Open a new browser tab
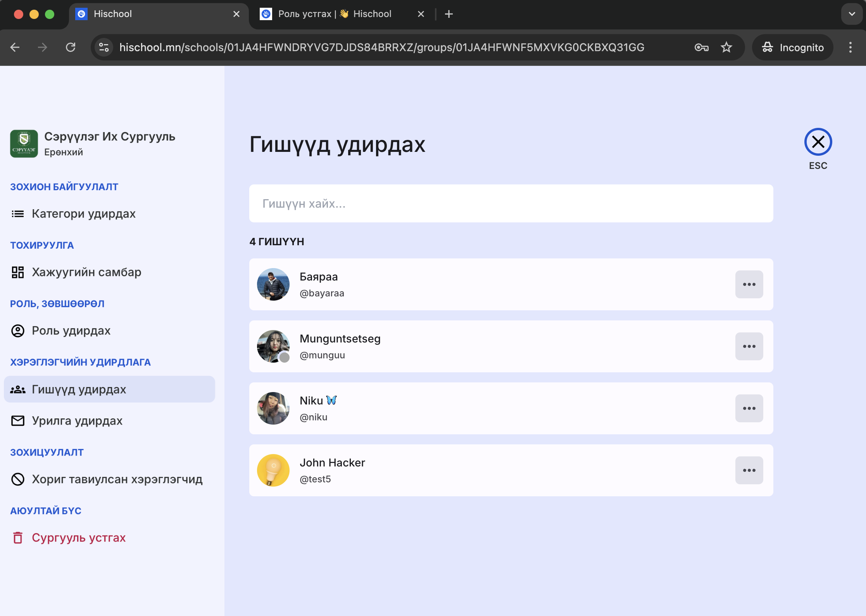 (449, 14)
